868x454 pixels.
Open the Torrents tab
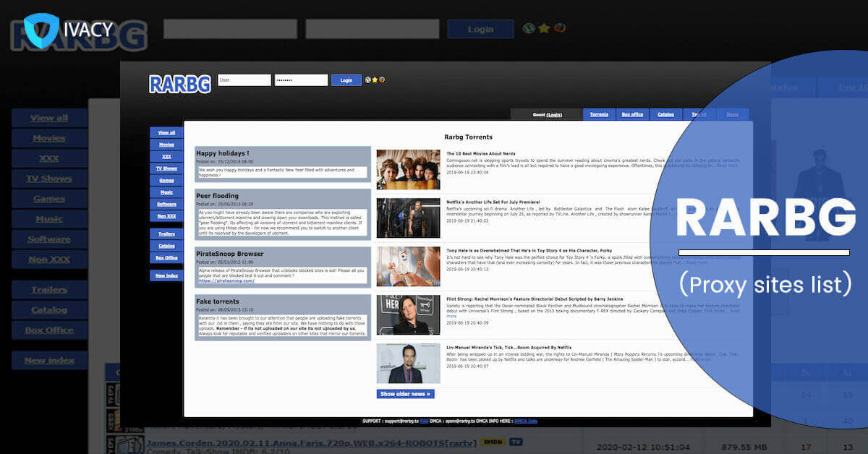(x=599, y=114)
